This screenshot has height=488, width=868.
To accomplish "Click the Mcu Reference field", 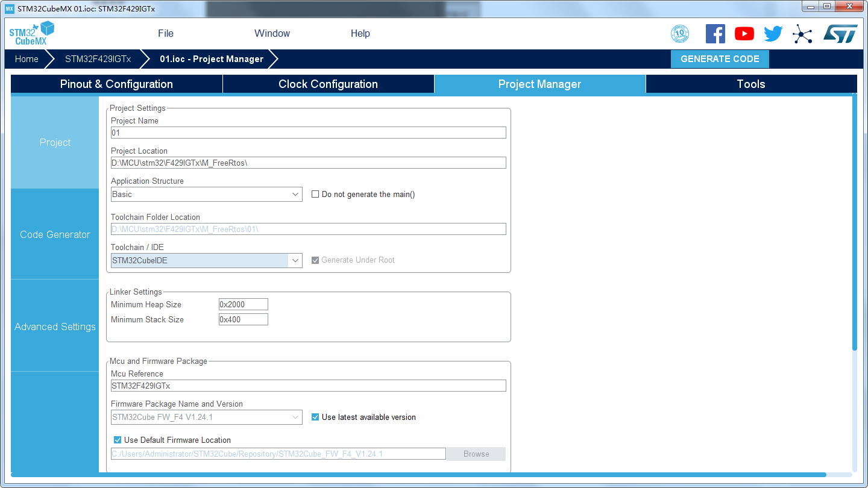I will [309, 386].
